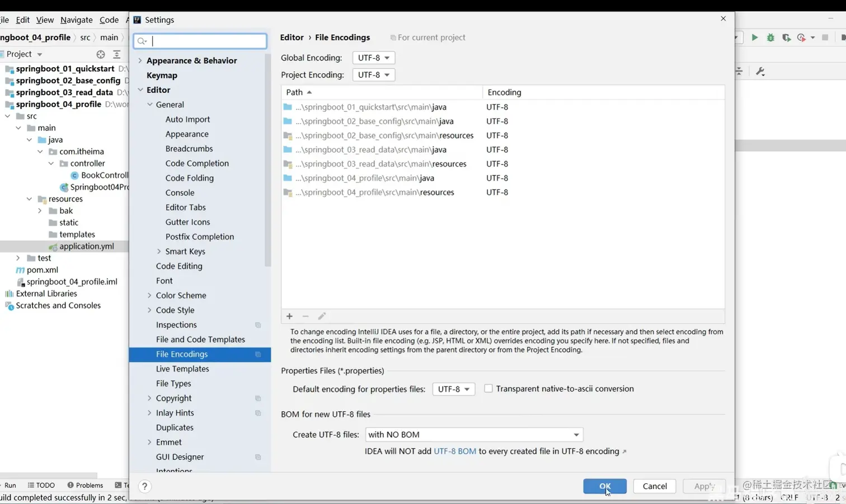Screen dimensions: 846x504
Task: Click the locate target icon in Project panel
Action: point(101,54)
